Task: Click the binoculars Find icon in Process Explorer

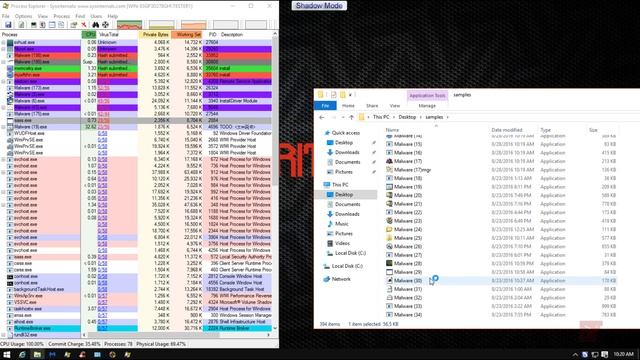Action: [95, 25]
